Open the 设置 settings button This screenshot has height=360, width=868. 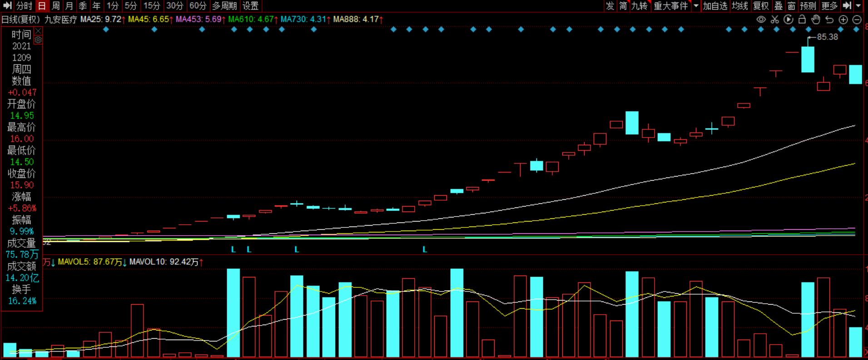click(x=250, y=6)
